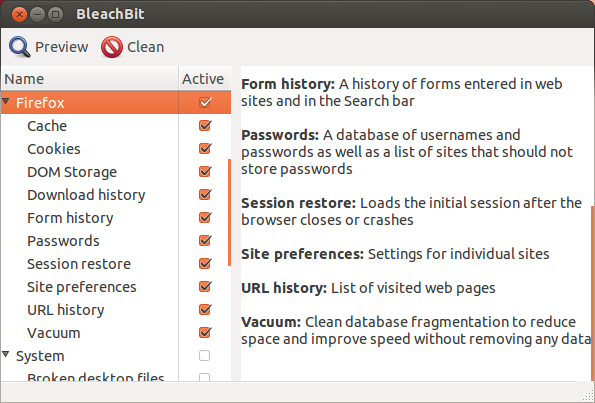
Task: Click the 'Form history:' description heading
Action: point(288,84)
